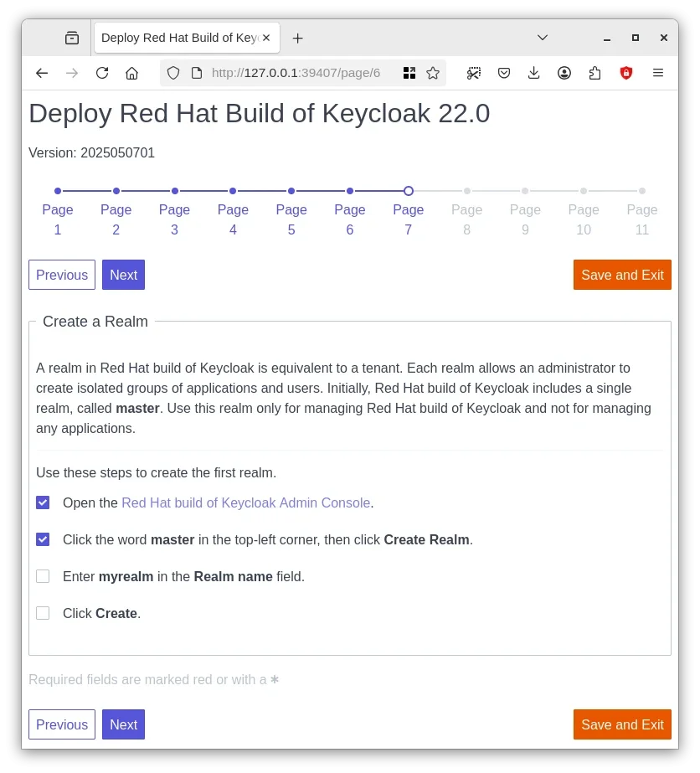Open the Downloads panel
The width and height of the screenshot is (700, 773).
534,73
